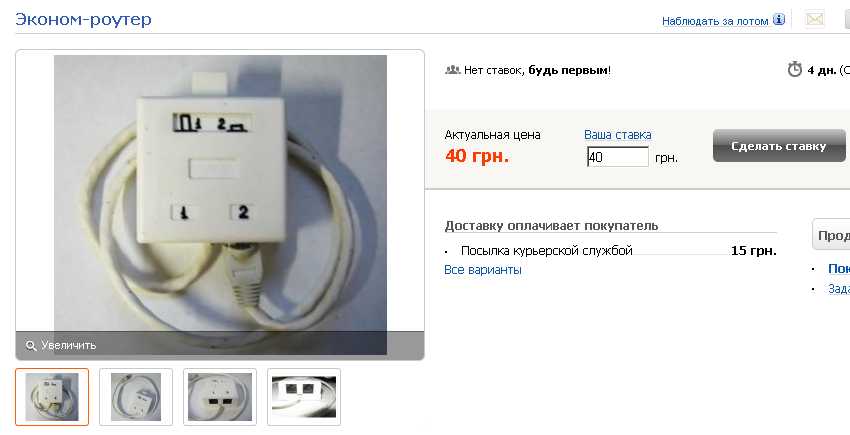Click Увеличить to enlarge the photo

coord(68,346)
